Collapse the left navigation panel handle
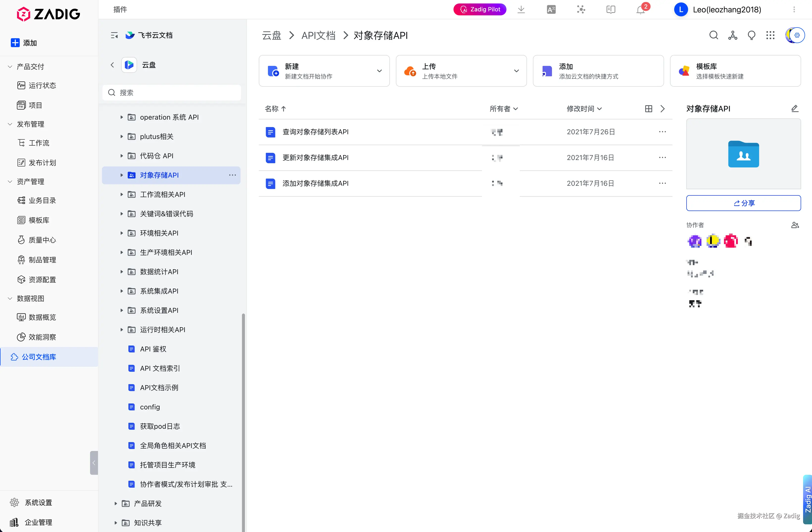The image size is (812, 532). coord(94,463)
